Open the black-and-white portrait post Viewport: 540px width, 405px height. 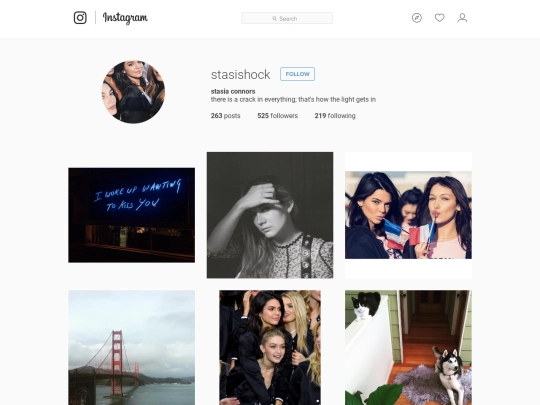click(270, 215)
